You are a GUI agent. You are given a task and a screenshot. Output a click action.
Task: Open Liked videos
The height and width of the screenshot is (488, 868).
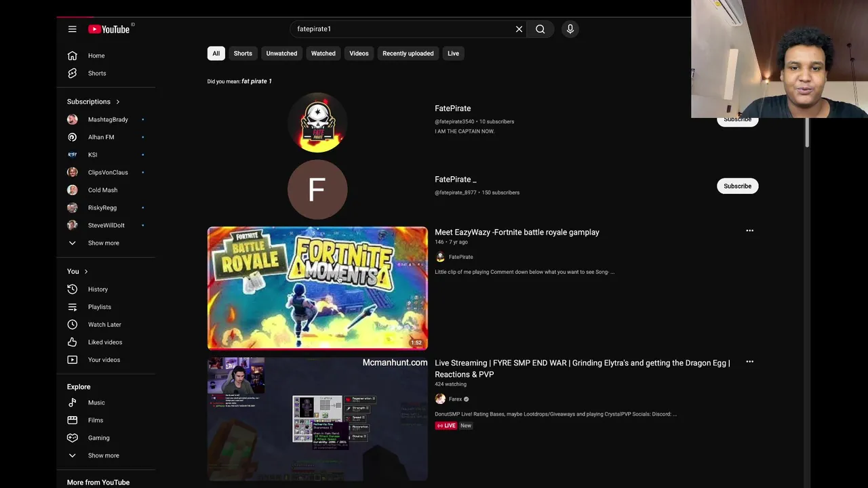[x=106, y=342]
